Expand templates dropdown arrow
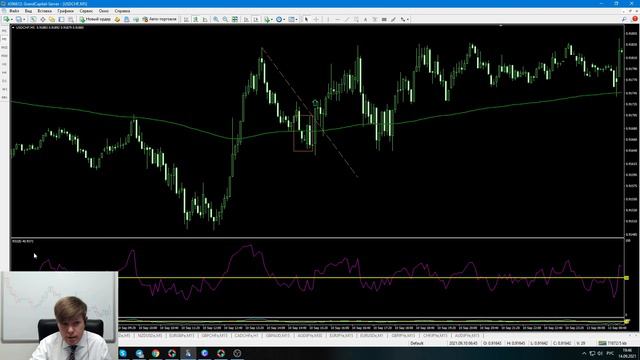The height and width of the screenshot is (360, 640). click(297, 20)
